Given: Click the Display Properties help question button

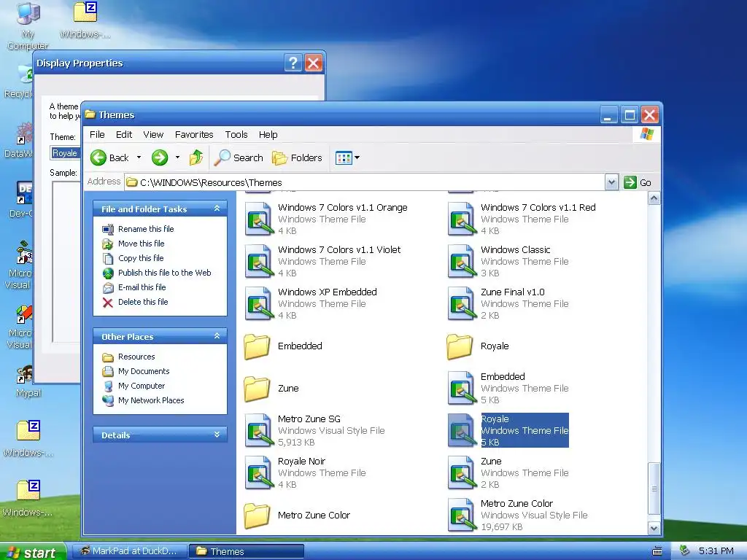Looking at the screenshot, I should coord(293,63).
